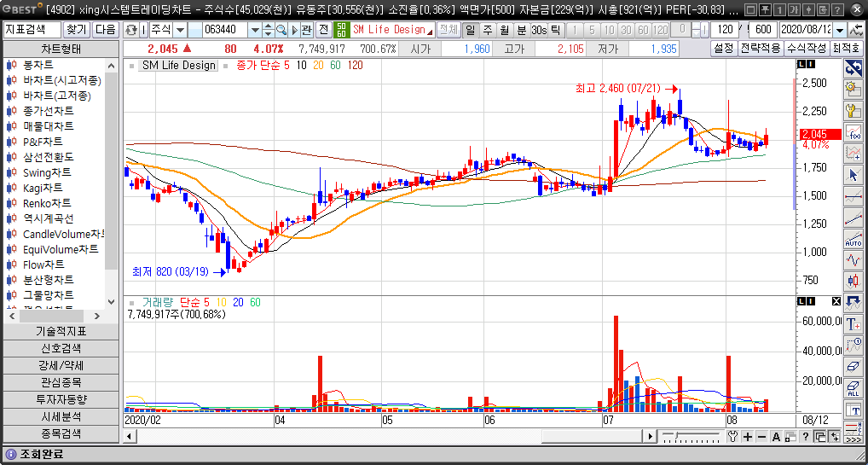Open the stock search magnifier icon

coord(281,30)
